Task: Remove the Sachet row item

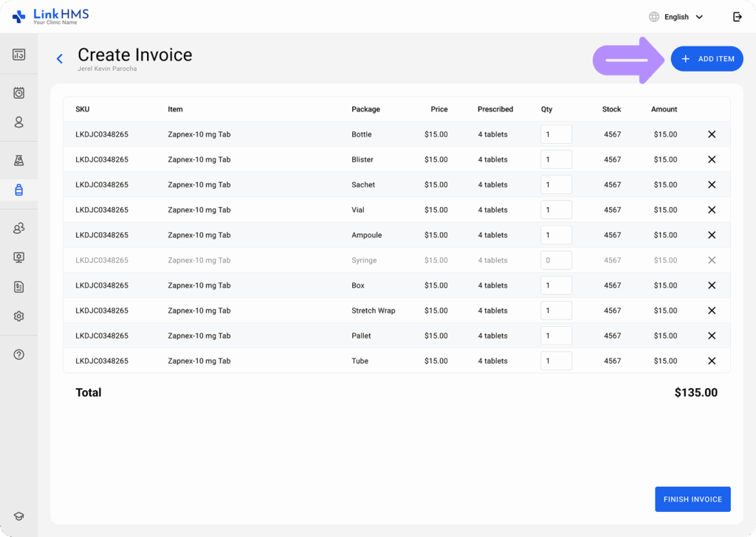Action: tap(712, 184)
